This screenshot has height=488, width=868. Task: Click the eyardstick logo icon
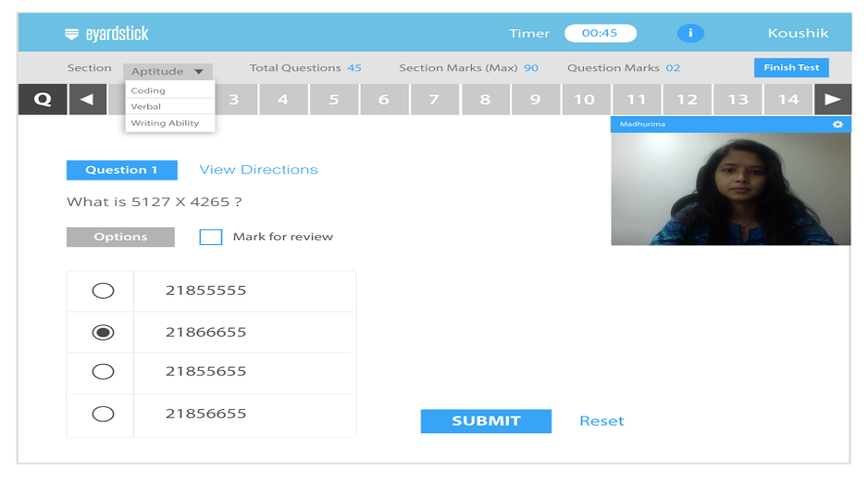point(71,34)
